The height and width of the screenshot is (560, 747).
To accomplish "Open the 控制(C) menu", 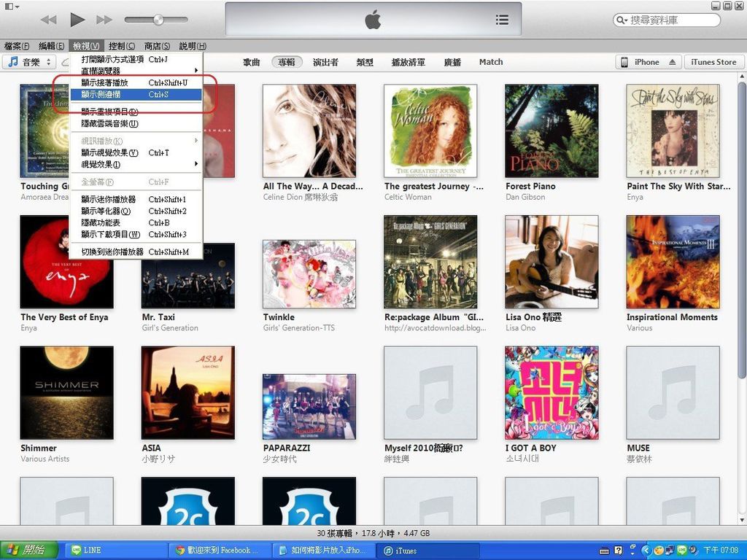I will click(x=122, y=46).
